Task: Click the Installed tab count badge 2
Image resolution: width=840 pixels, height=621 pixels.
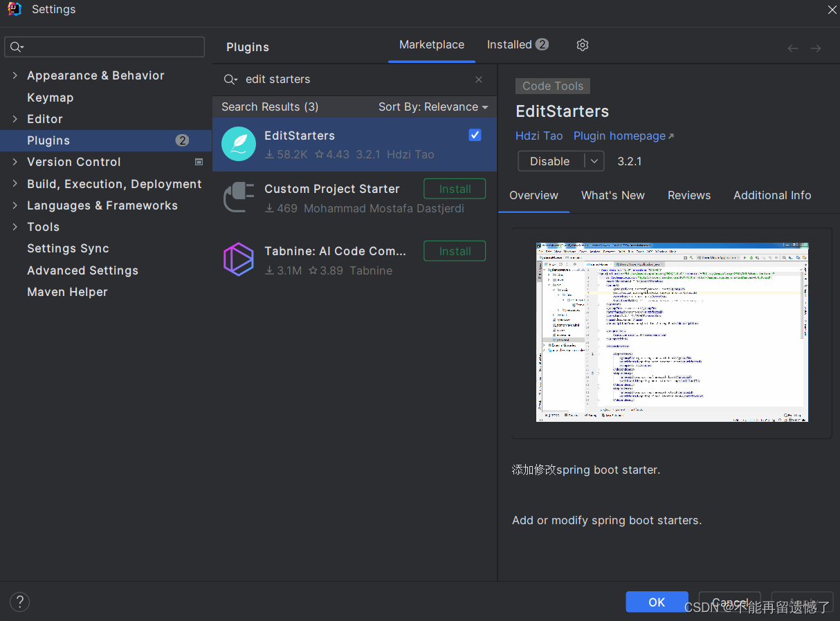Action: tap(542, 44)
